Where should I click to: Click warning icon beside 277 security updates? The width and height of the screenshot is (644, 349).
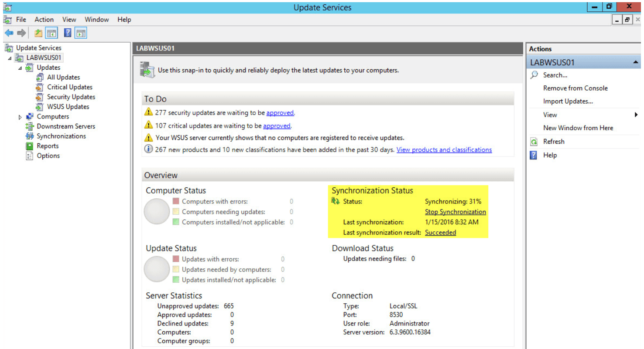pos(148,112)
